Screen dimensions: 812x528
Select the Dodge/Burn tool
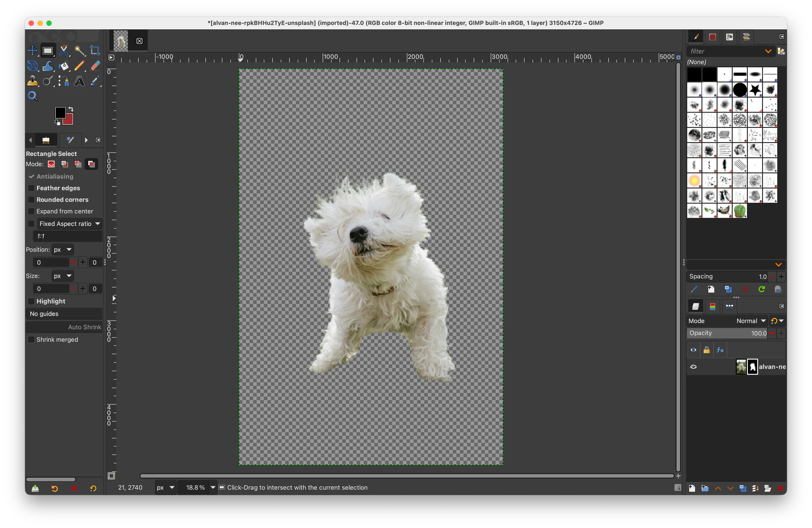coord(48,81)
